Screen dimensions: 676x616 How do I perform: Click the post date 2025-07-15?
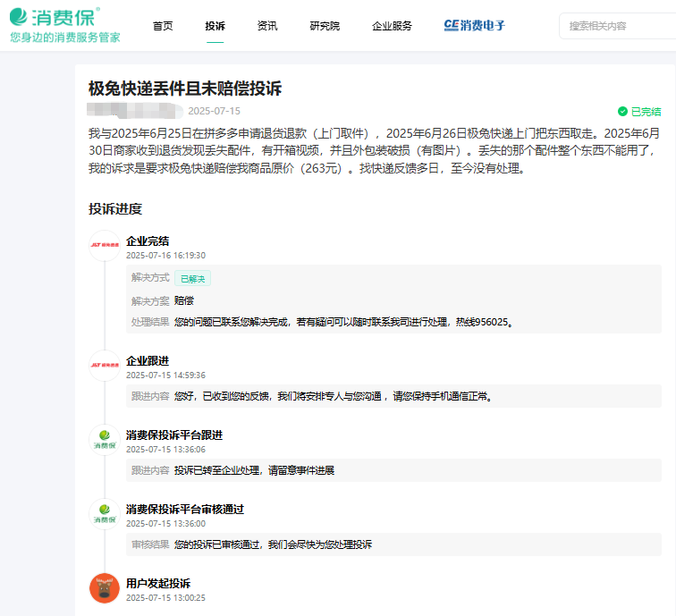[215, 111]
